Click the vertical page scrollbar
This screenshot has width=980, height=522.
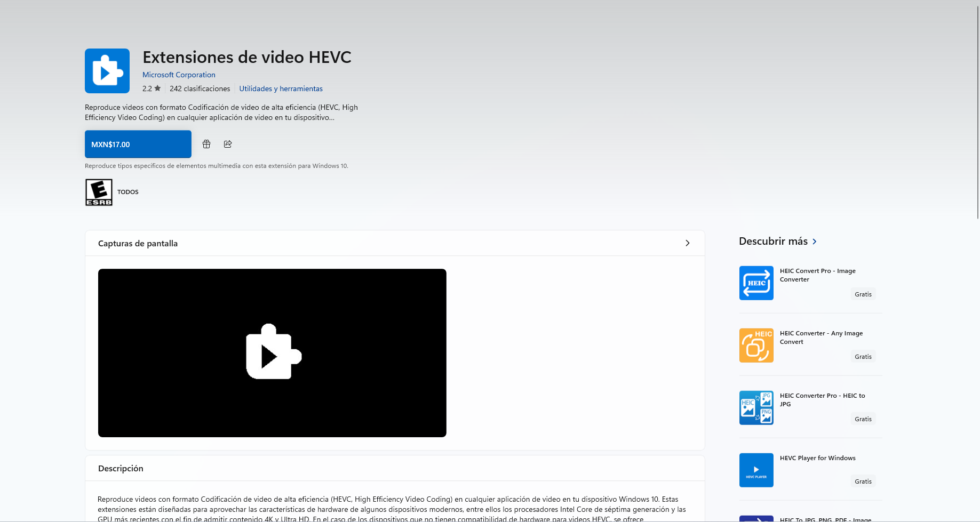(977, 112)
